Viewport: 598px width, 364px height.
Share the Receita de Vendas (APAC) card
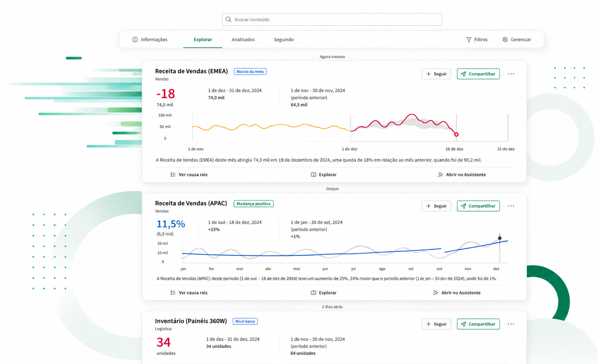click(478, 206)
